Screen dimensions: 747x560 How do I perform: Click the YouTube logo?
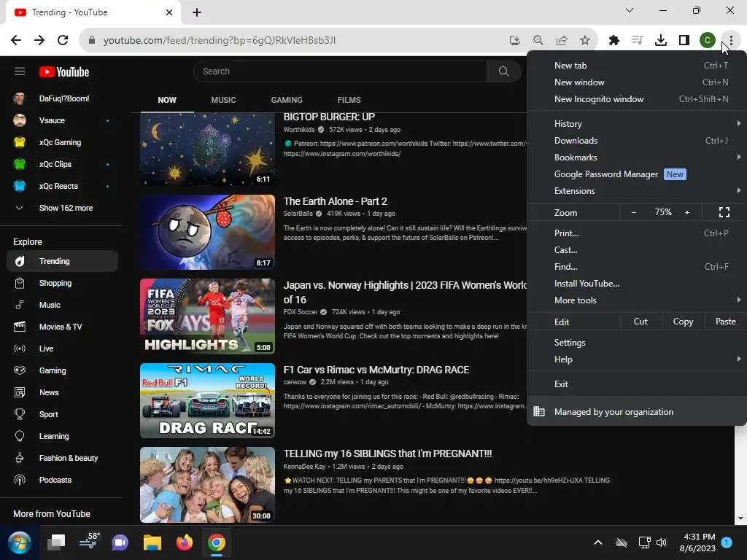coord(64,71)
